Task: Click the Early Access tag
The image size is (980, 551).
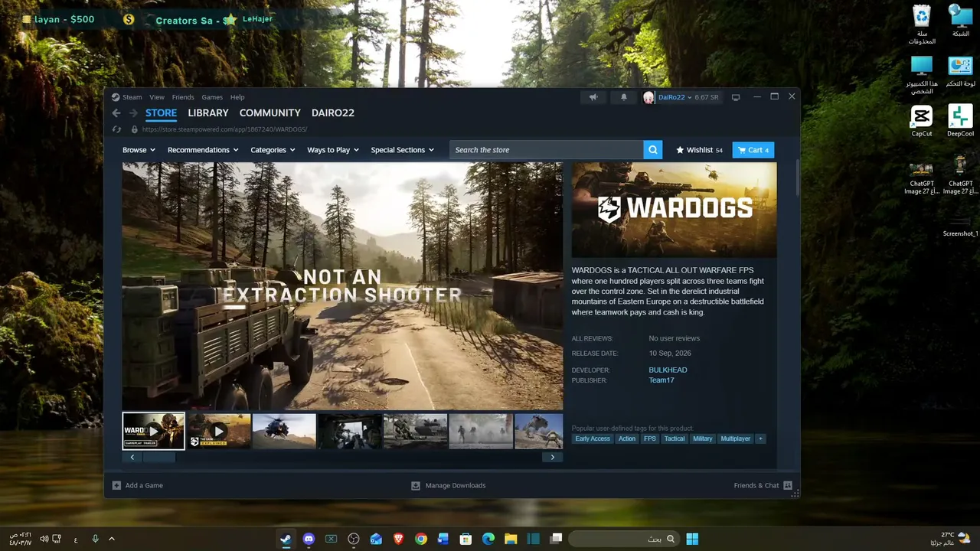Action: [x=593, y=439]
